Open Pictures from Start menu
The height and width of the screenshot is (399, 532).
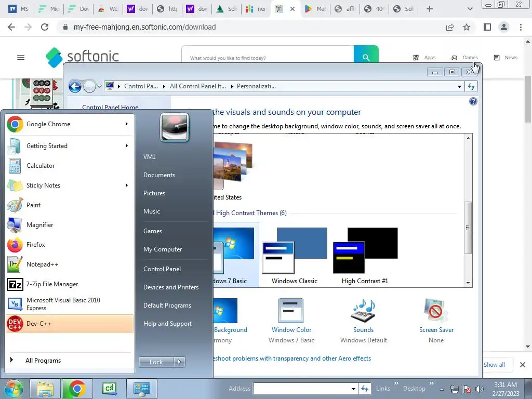154,193
